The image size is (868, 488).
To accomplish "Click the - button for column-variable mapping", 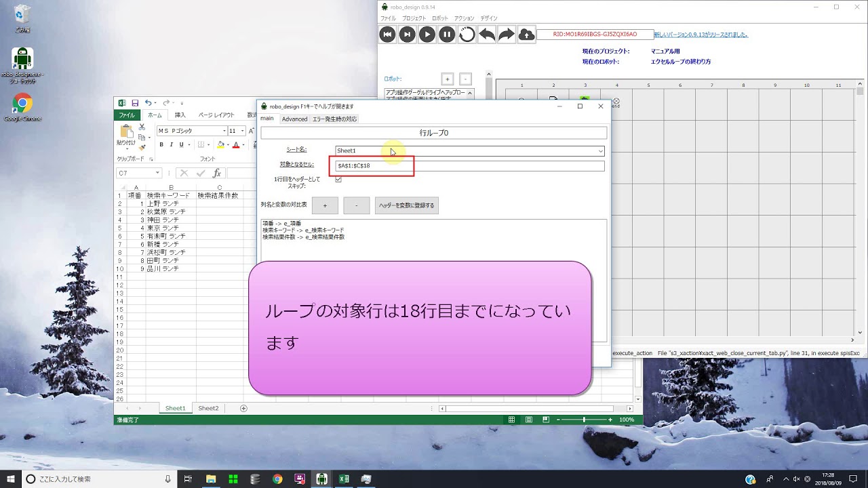I will point(357,205).
